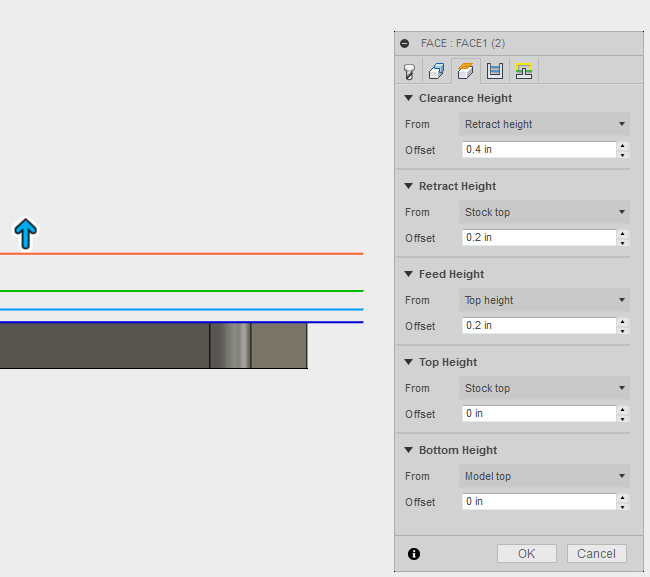650x577 pixels.
Task: Select the blue height arrow manipulator
Action: 26,234
